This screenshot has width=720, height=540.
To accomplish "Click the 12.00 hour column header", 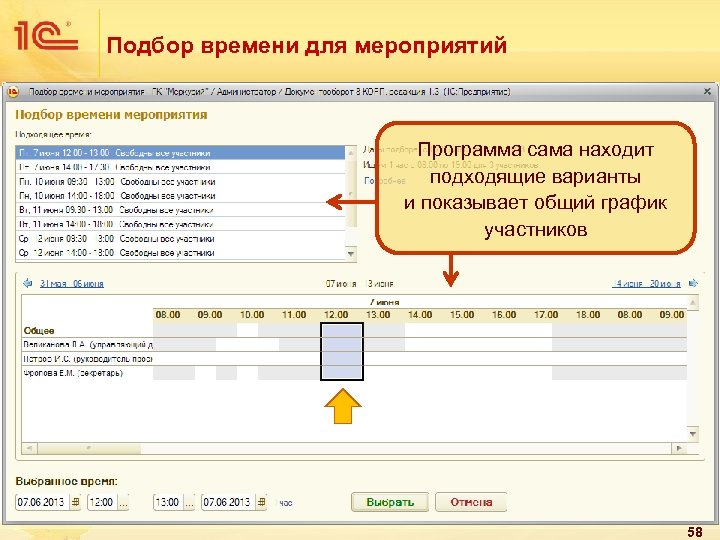I will point(336,315).
